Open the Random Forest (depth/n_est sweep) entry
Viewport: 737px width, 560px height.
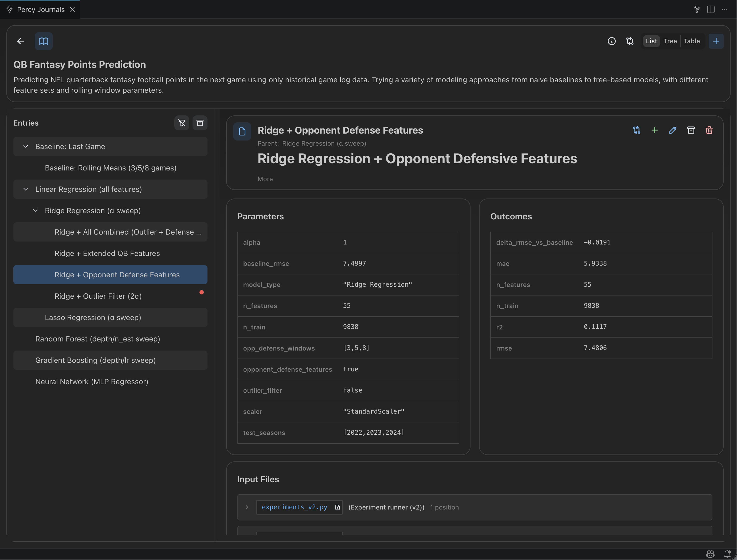[98, 339]
